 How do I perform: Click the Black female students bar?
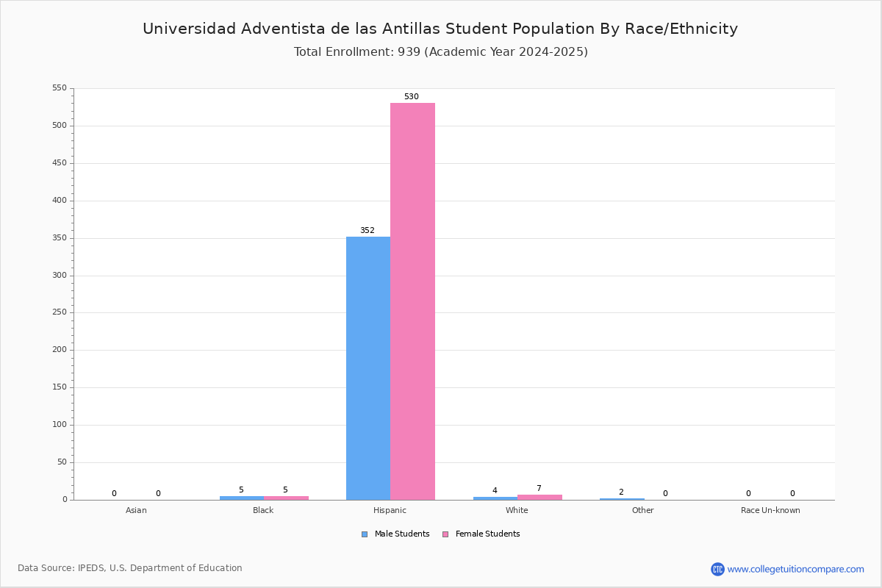286,498
